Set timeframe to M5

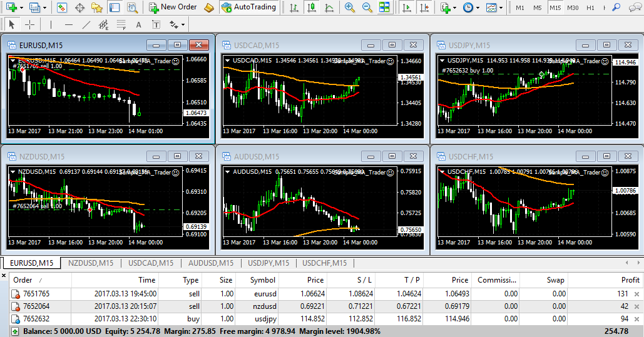[538, 8]
